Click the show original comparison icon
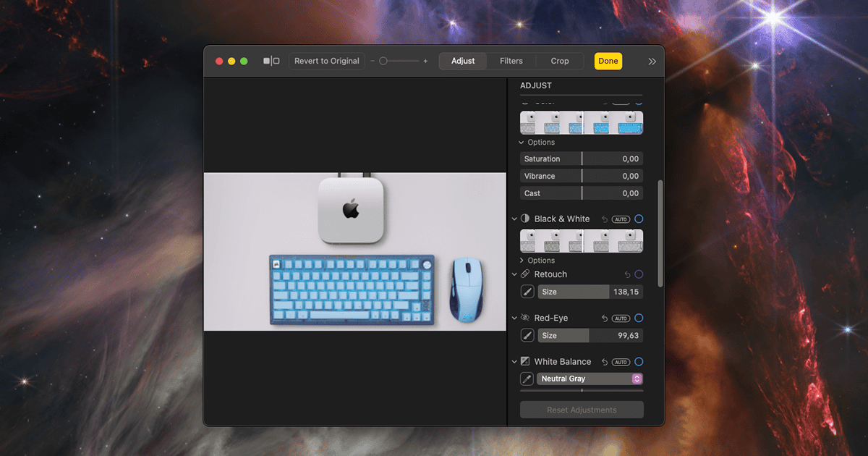Screen dimensions: 868x456 pos(271,62)
